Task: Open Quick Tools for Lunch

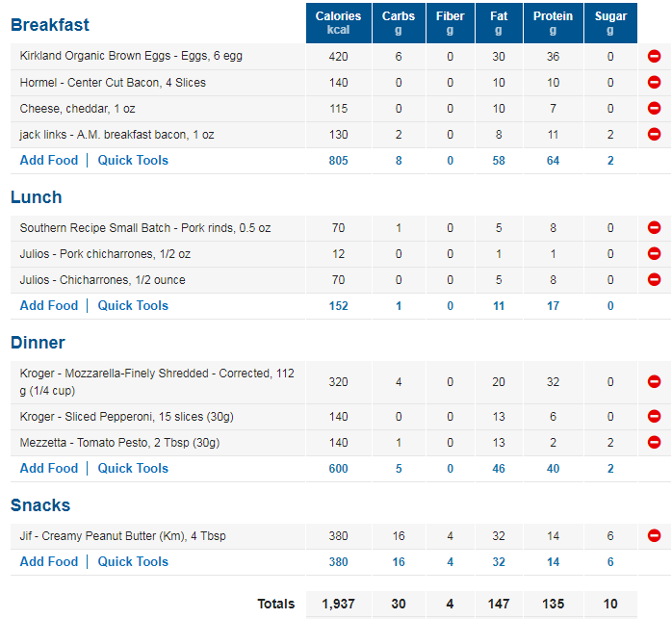Action: (x=133, y=305)
